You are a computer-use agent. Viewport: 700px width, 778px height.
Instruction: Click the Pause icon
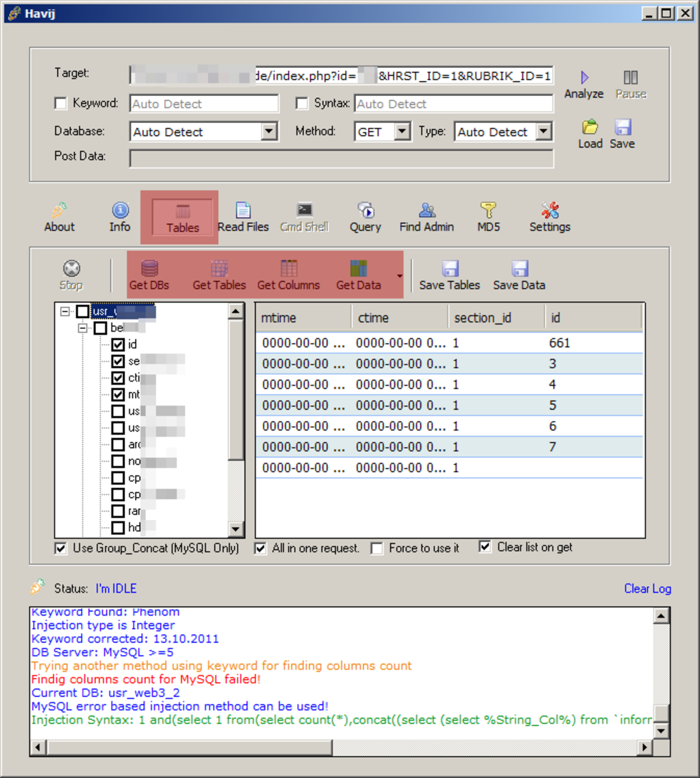pyautogui.click(x=631, y=77)
